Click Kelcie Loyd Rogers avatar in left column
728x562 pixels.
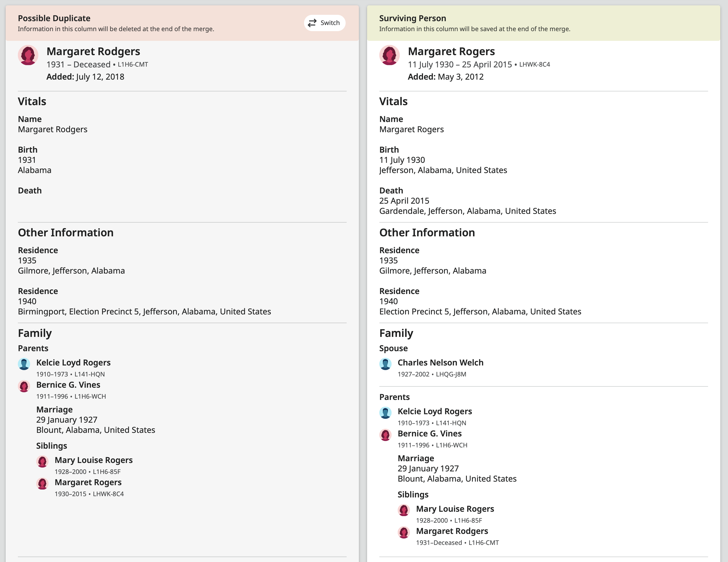(x=24, y=364)
